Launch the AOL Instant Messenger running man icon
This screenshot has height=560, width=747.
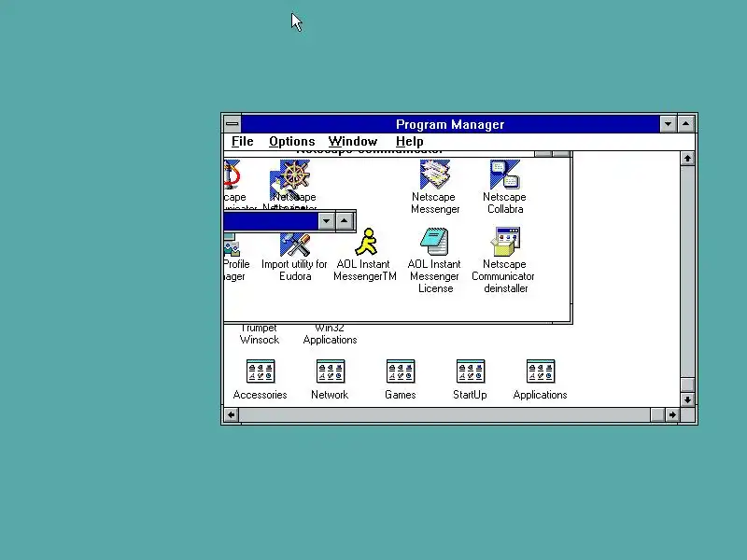click(x=366, y=242)
